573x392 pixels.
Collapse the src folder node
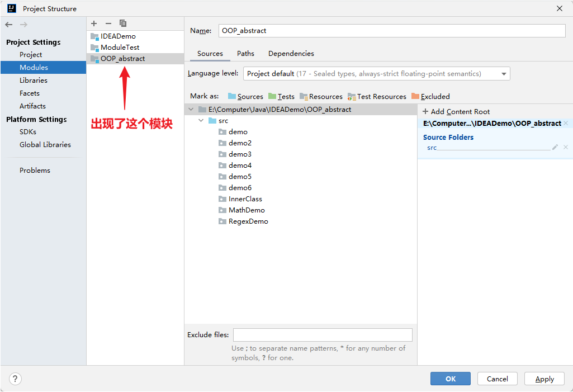201,120
